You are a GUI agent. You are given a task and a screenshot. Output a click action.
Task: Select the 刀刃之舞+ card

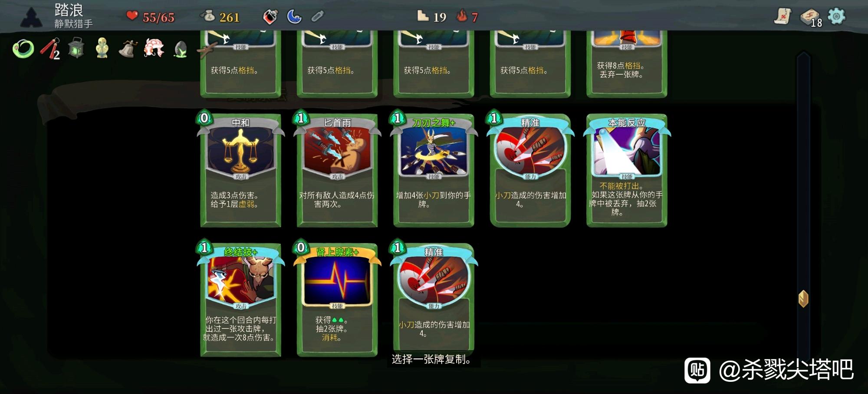tap(434, 170)
